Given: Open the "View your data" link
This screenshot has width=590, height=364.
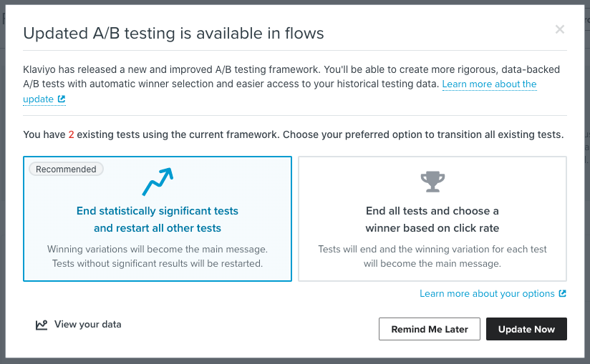Looking at the screenshot, I should [87, 325].
